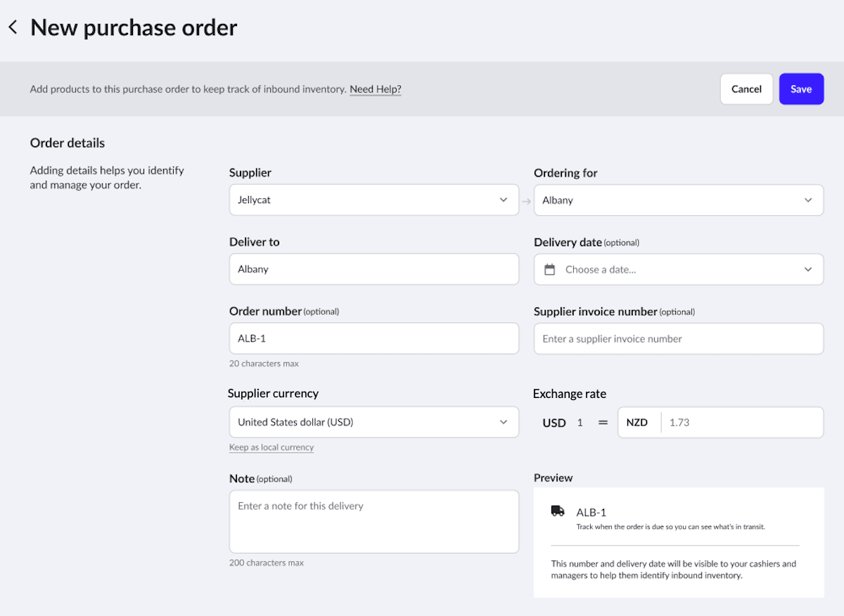Open the Supplier dropdown showing Jellycat
844x616 pixels.
[374, 200]
